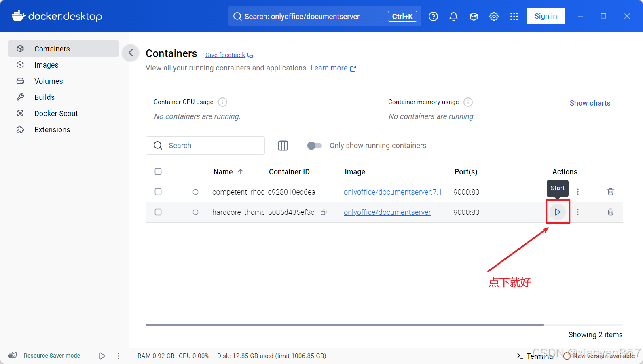The image size is (643, 364).
Task: Open more actions for hardcore_thomp row
Action: pyautogui.click(x=578, y=212)
